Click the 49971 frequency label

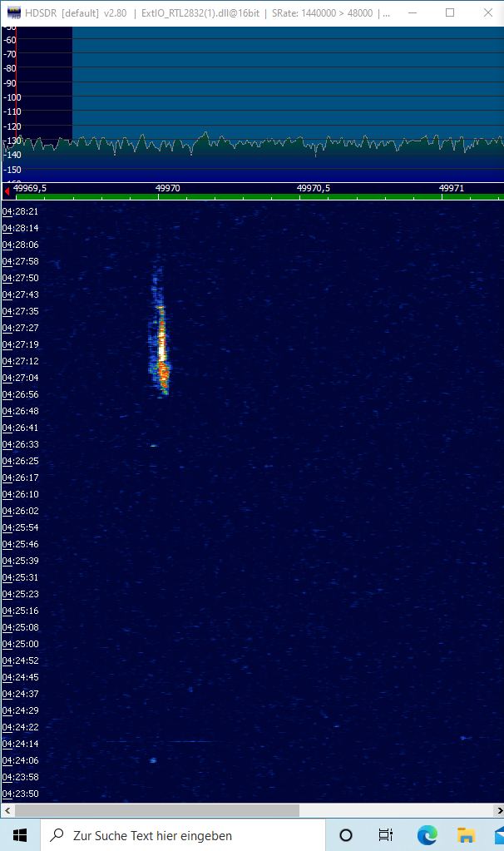tap(452, 188)
